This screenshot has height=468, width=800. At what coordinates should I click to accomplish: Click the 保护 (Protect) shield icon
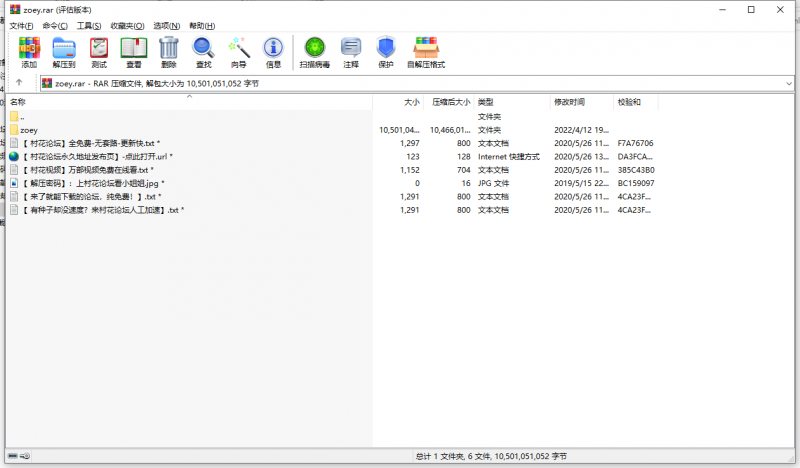385,51
